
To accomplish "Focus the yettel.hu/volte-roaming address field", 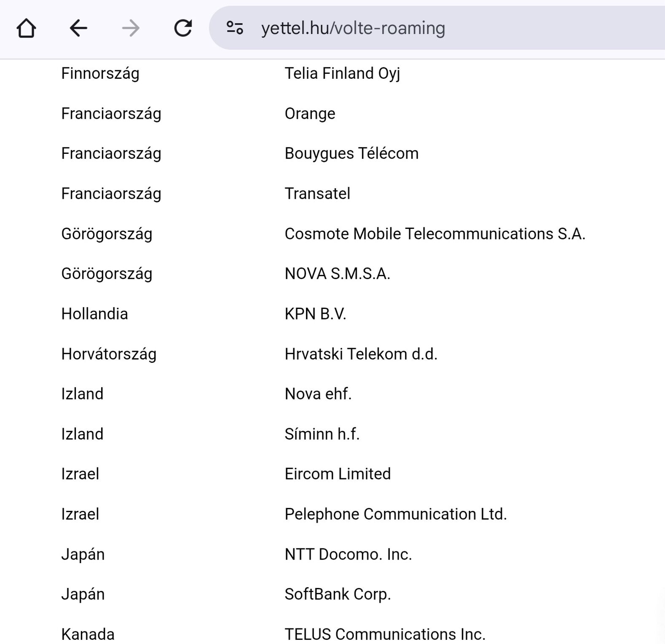I will tap(437, 28).
